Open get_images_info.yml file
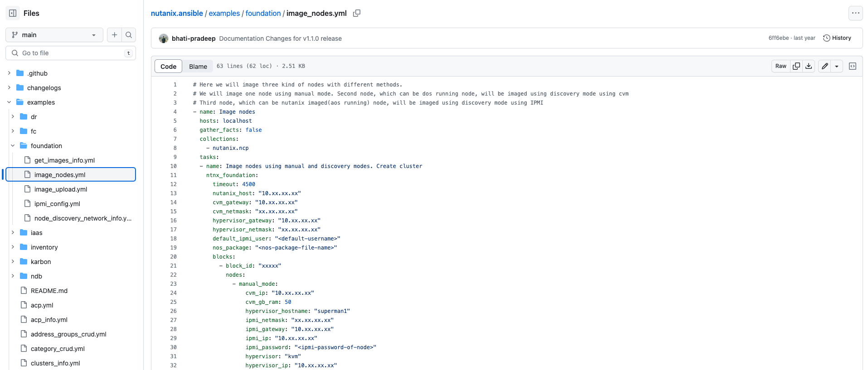 pyautogui.click(x=64, y=160)
